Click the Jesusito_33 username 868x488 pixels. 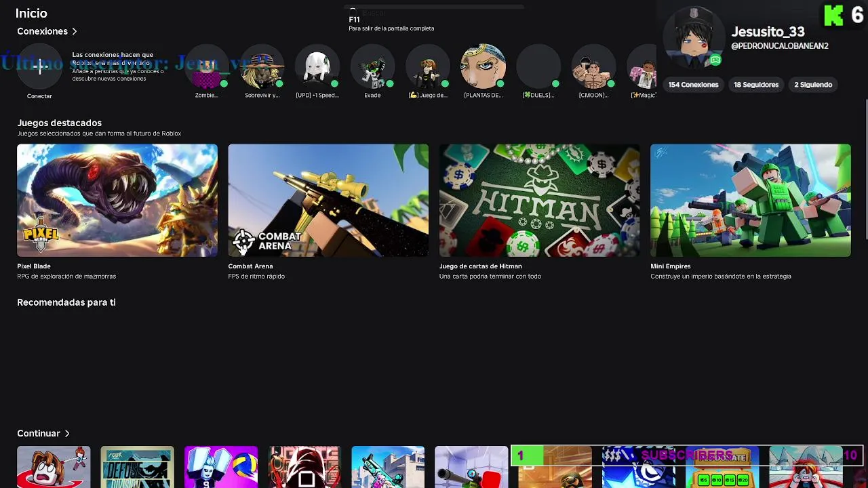(x=768, y=32)
